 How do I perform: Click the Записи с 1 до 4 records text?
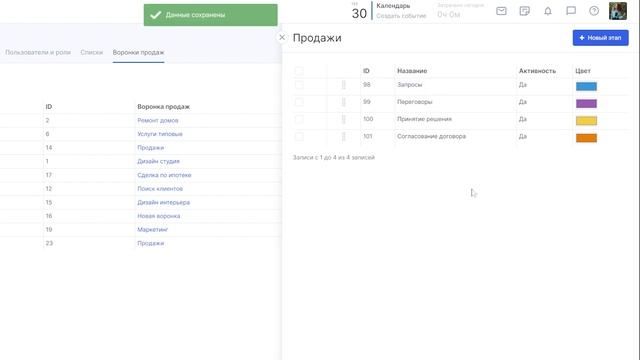click(333, 158)
